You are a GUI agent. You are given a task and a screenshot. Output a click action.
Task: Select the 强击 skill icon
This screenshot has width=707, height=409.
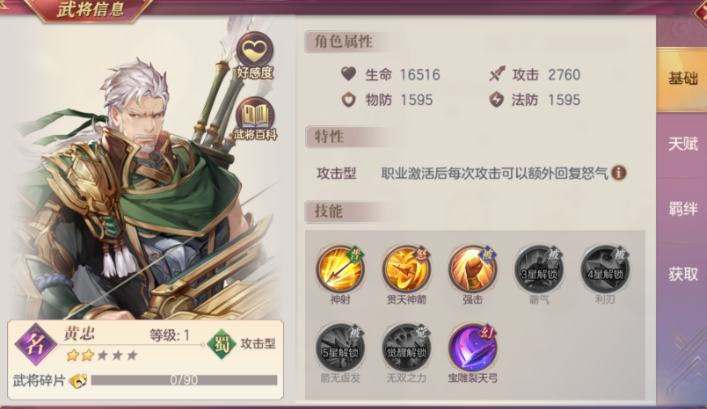click(x=473, y=269)
